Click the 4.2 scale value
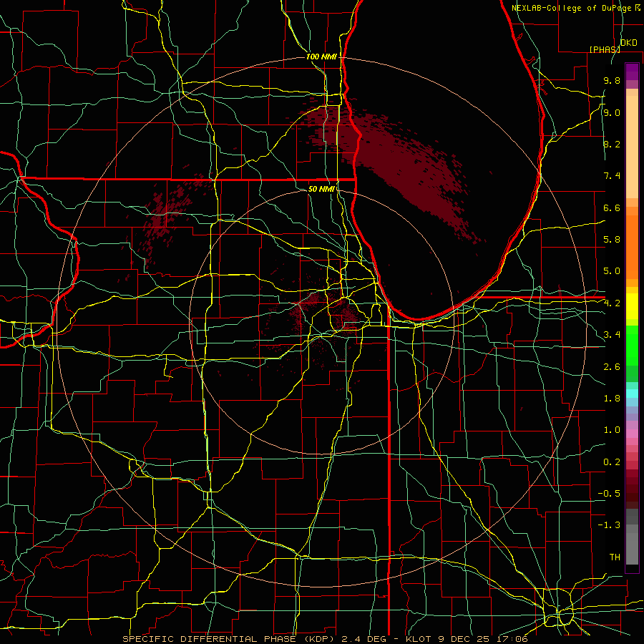 coord(612,303)
